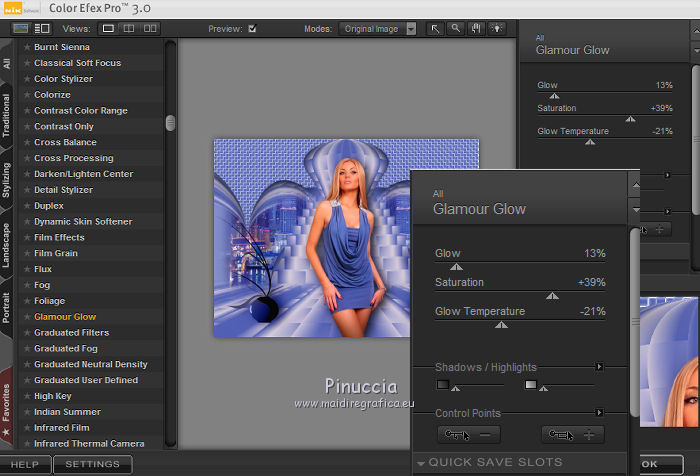Open the Portrait filter category tab

click(x=7, y=305)
